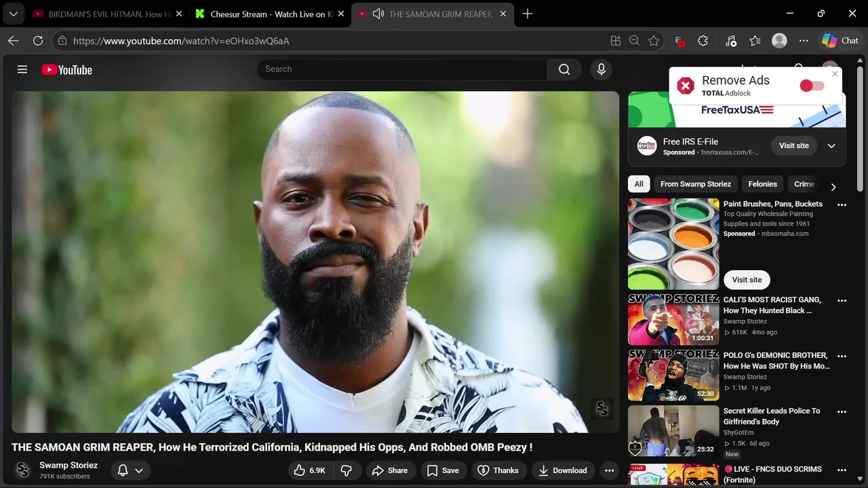868x488 pixels.
Task: Open the tab actions dropdown at top-left
Action: 13,14
